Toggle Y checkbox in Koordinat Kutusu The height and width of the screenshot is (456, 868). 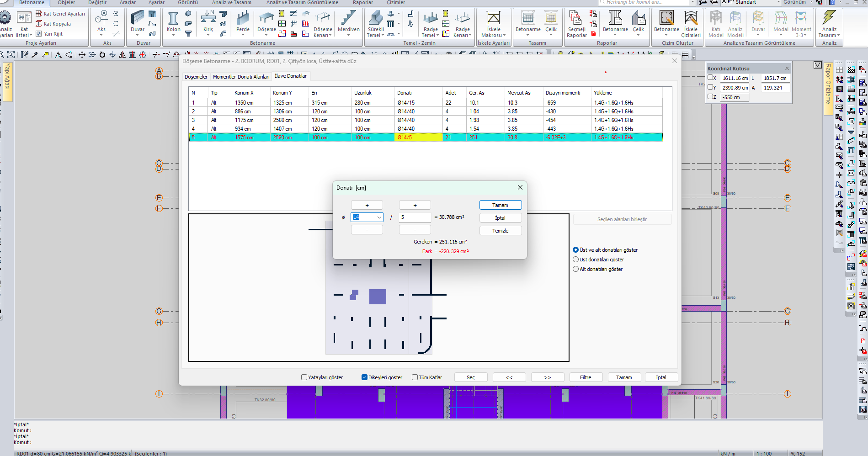pyautogui.click(x=710, y=87)
